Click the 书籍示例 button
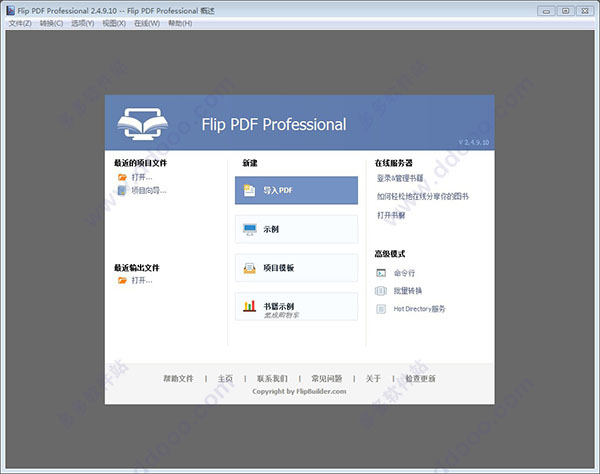The image size is (600, 474). (x=297, y=306)
